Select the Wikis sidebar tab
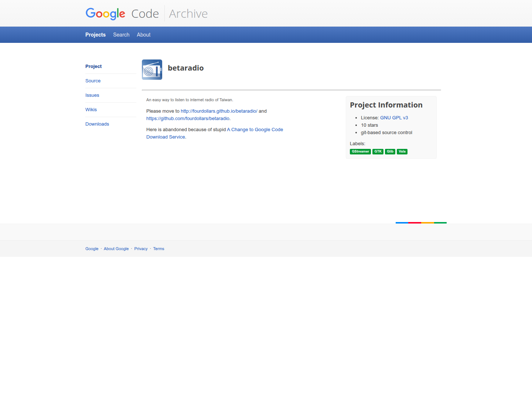The image size is (532, 399). point(91,110)
